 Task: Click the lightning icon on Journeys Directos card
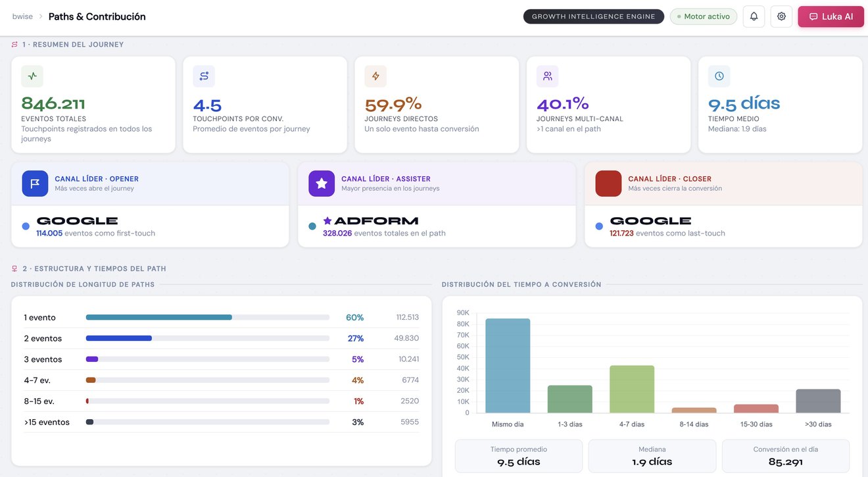[x=375, y=76]
